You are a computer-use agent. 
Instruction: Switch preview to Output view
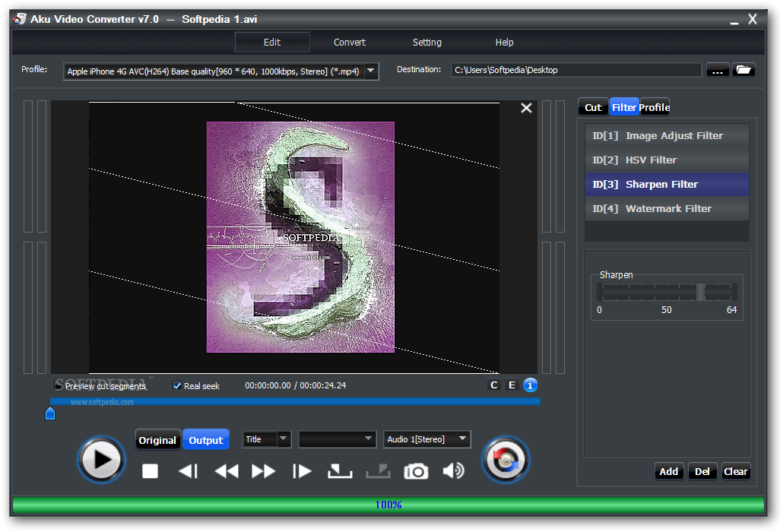[206, 440]
